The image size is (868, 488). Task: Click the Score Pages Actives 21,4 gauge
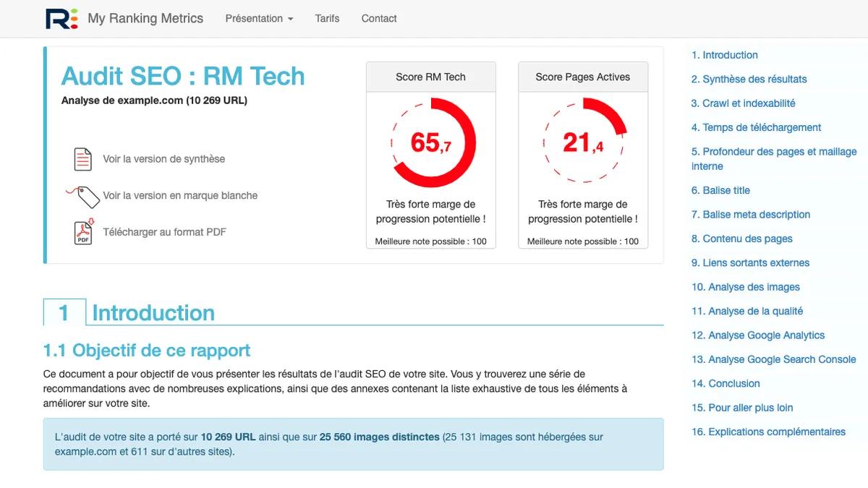point(583,142)
